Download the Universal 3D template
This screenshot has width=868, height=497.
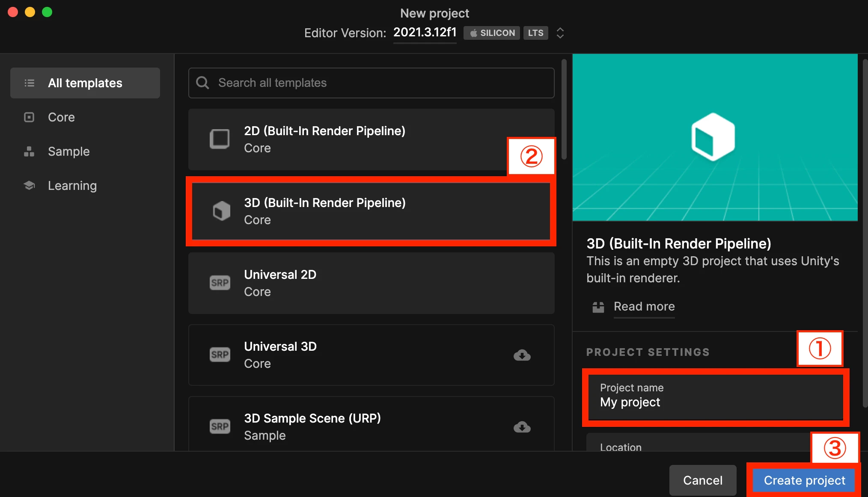522,355
